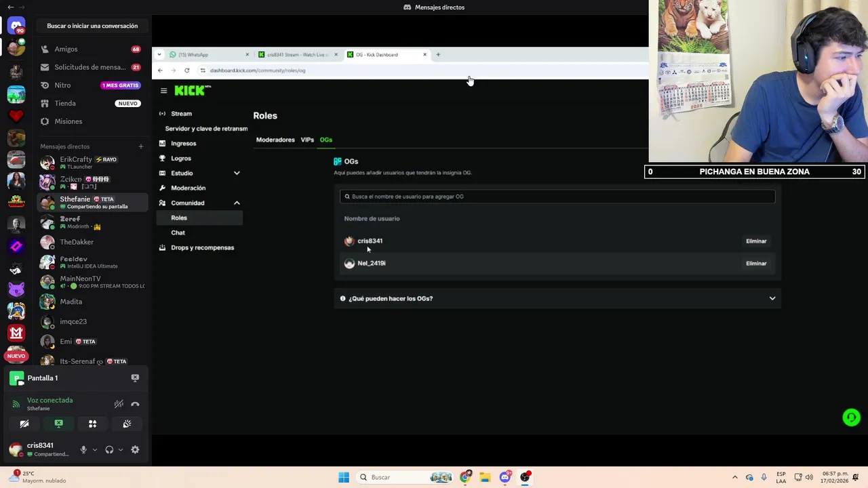Screen dimensions: 868x488
Task: Expand ¿Qué pueden hacer los OGs?
Action: (x=557, y=298)
